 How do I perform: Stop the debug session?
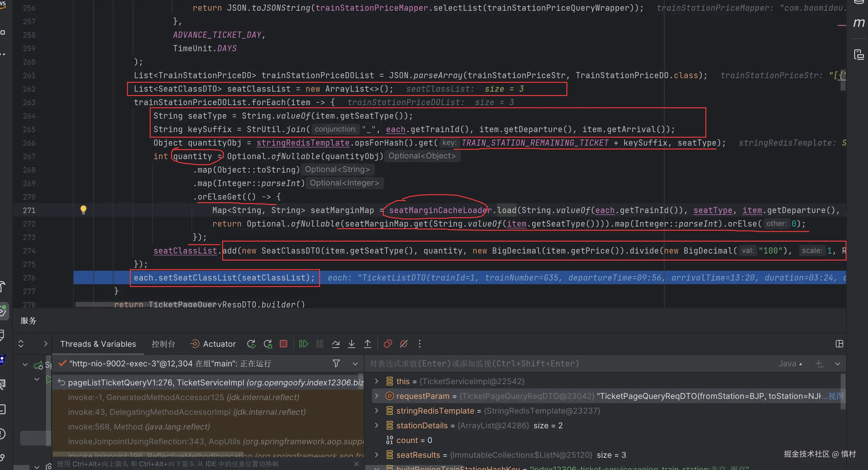point(284,344)
